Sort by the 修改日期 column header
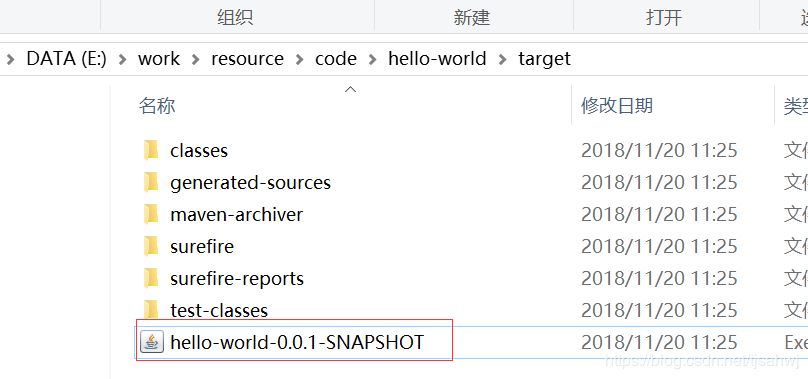The width and height of the screenshot is (808, 379). pos(617,106)
